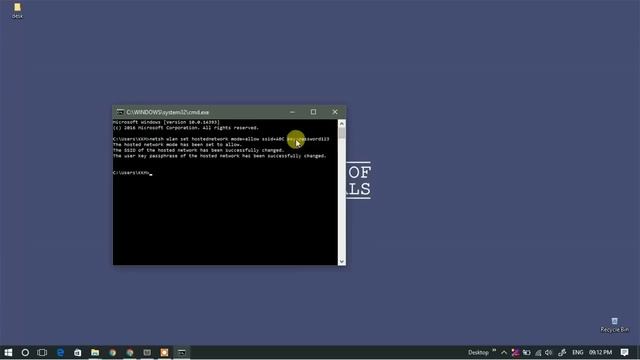Image resolution: width=640 pixels, height=360 pixels.
Task: Open the Action Center notification icon
Action: coord(624,352)
